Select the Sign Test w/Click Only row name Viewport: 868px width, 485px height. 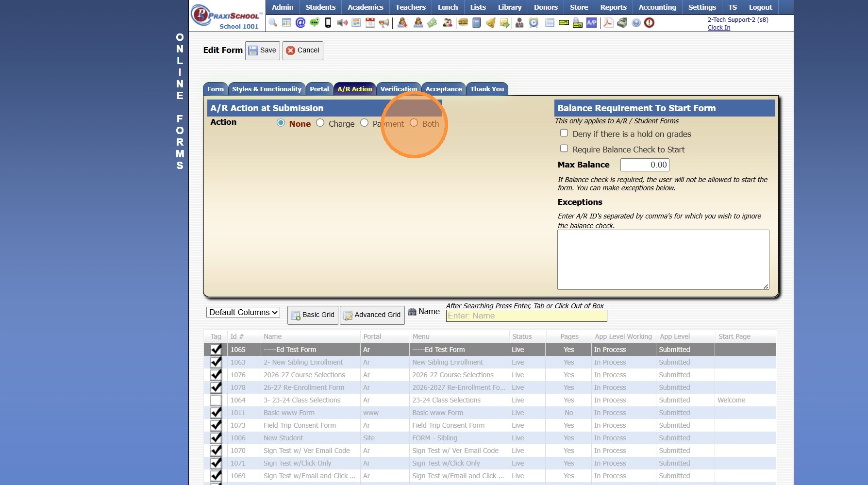(298, 463)
